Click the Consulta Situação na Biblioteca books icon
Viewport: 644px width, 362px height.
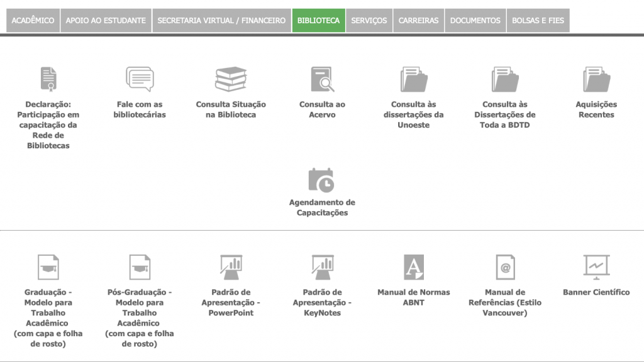[x=231, y=79]
